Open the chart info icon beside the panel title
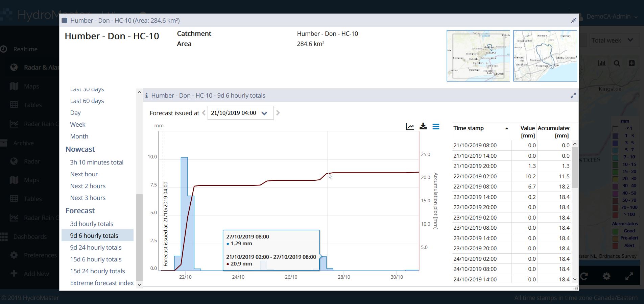The height and width of the screenshot is (304, 644). tap(146, 96)
